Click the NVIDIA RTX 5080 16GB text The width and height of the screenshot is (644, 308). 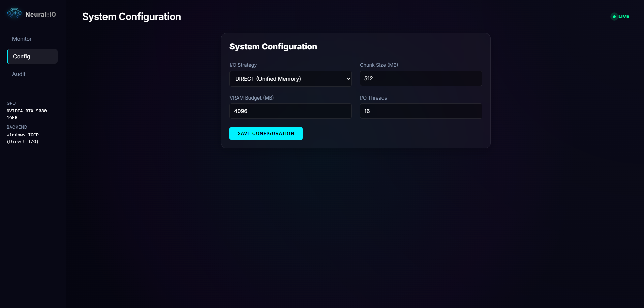click(x=27, y=114)
